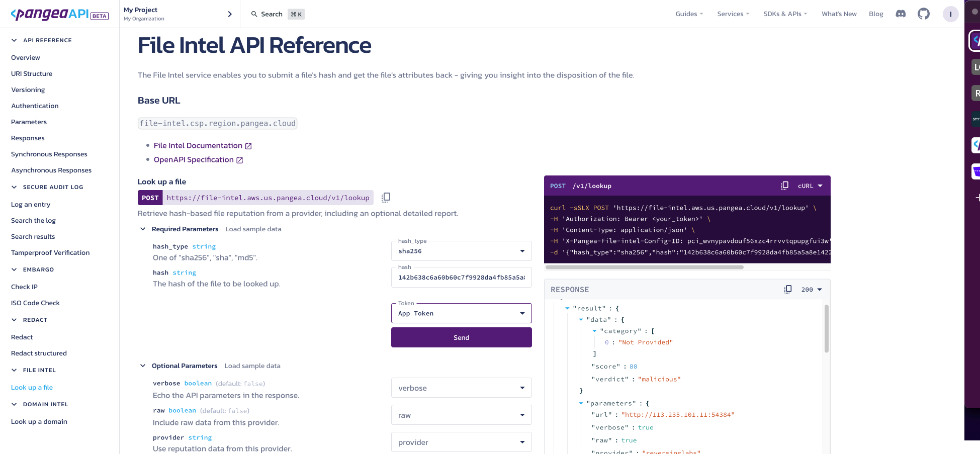Click the code sample horizontal scrollbar

pos(644,267)
